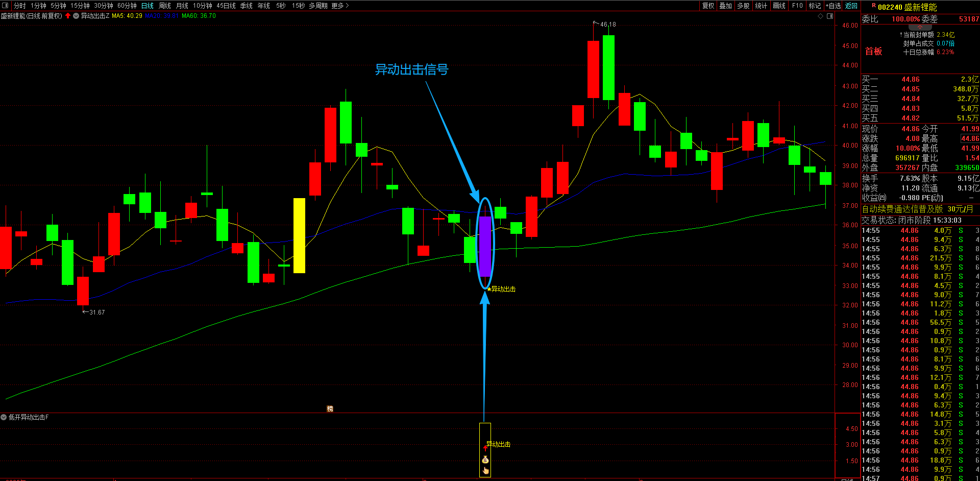Switch to the 年线 yearly chart
The height and width of the screenshot is (481, 980).
(264, 6)
